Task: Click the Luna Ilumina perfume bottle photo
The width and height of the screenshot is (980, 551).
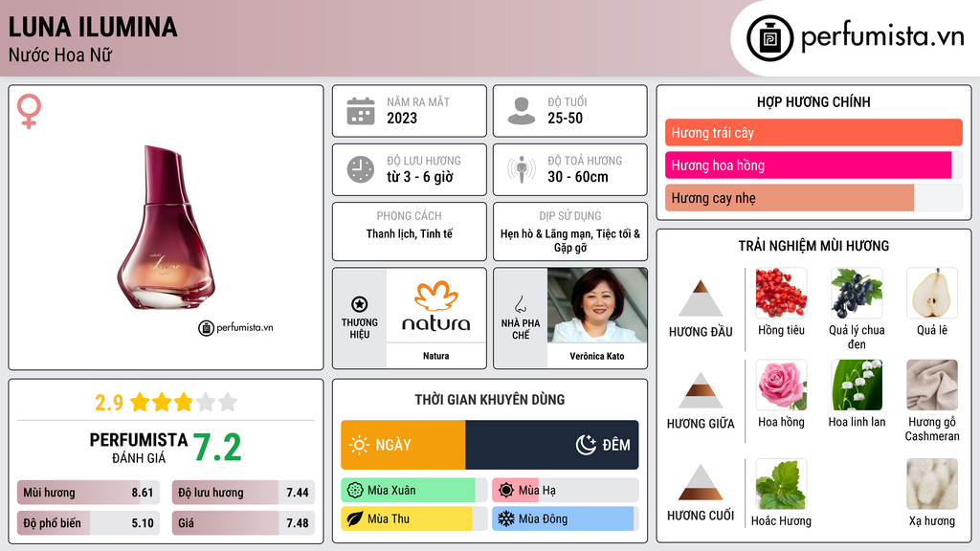Action: coord(167,228)
